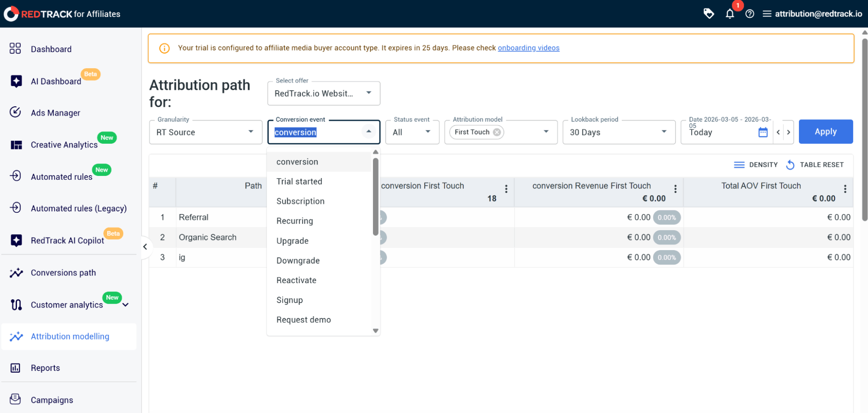Screen dimensions: 868x413
Task: Select 'Request demo' event option
Action: point(320,320)
